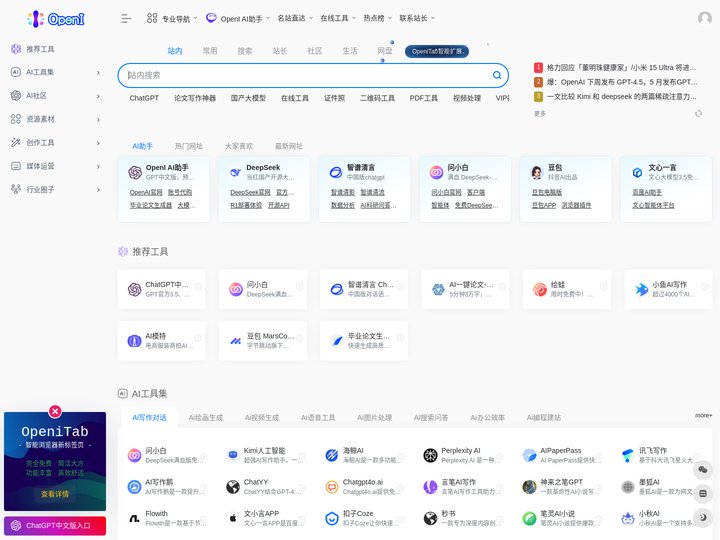Click the 更多 news link
Viewport: 720px width, 540px height.
click(540, 113)
